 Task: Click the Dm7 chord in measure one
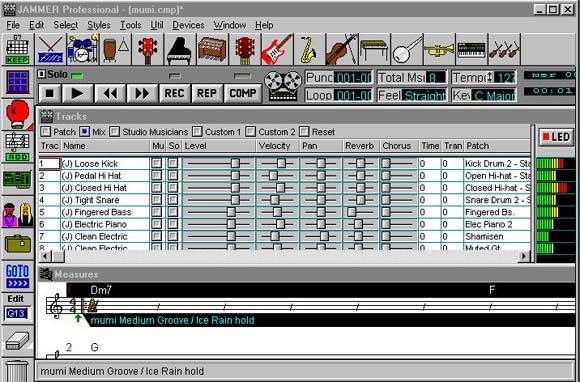pyautogui.click(x=101, y=290)
